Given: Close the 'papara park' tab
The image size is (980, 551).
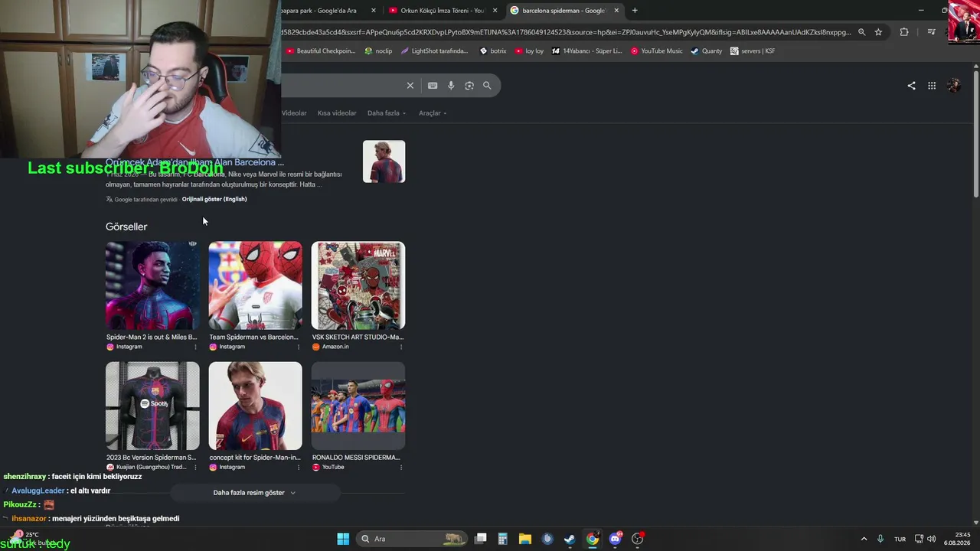Looking at the screenshot, I should click(374, 11).
